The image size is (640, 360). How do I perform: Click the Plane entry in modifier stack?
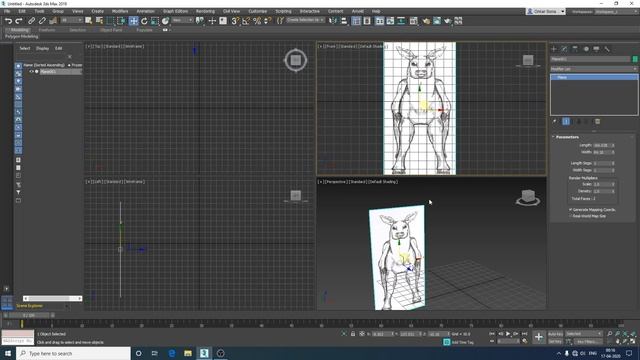click(594, 77)
